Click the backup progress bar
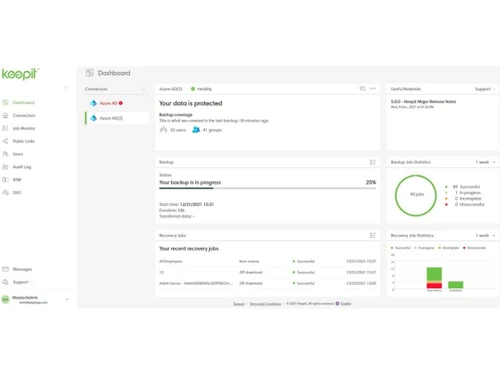The image size is (500, 375). pos(267,188)
